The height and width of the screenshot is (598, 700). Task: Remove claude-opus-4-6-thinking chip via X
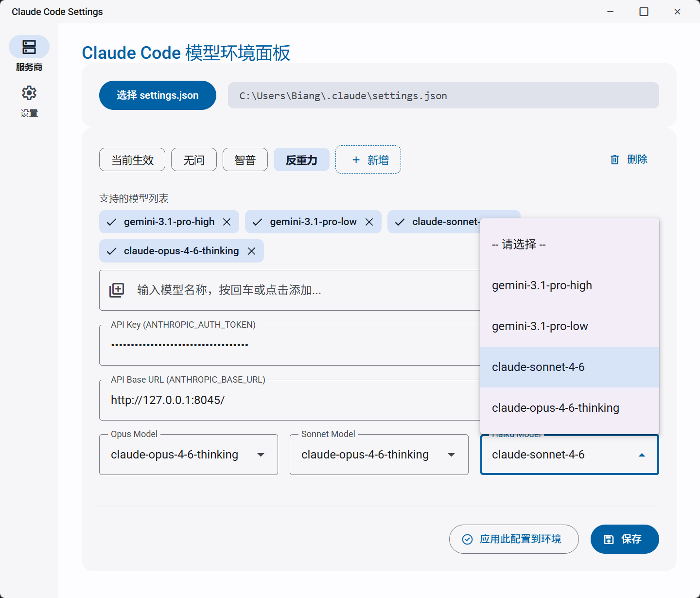click(x=251, y=251)
